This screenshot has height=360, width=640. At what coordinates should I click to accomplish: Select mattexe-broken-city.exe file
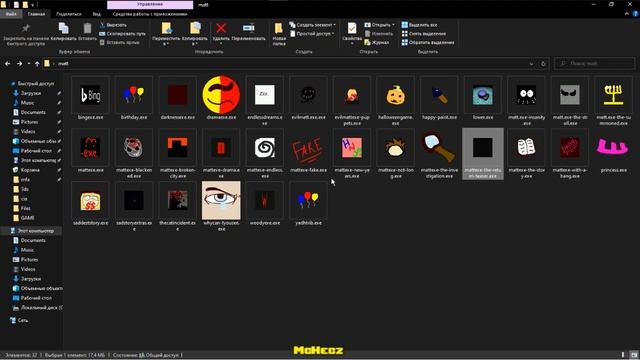click(x=178, y=153)
